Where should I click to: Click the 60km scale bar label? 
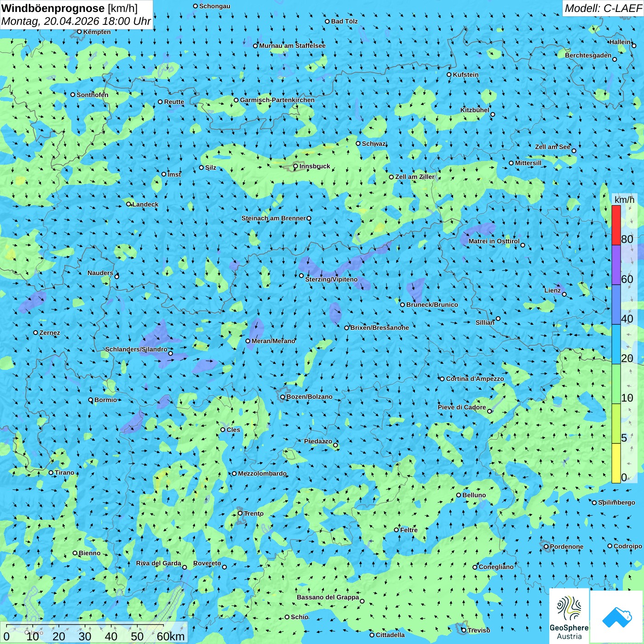click(171, 636)
